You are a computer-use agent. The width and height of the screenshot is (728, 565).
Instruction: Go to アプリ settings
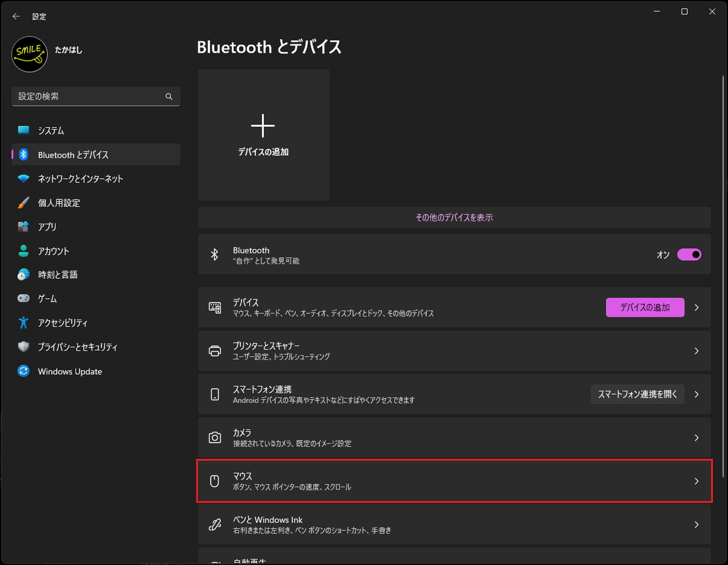pos(96,227)
